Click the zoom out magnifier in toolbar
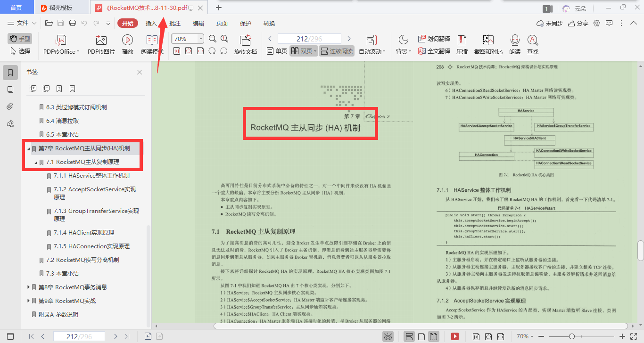Viewport: 644px width, 343px height. 213,39
